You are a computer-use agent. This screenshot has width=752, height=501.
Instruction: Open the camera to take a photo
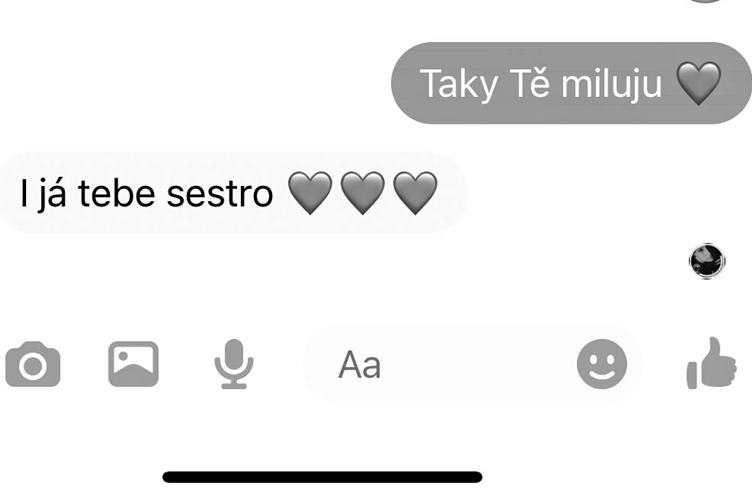point(33,364)
